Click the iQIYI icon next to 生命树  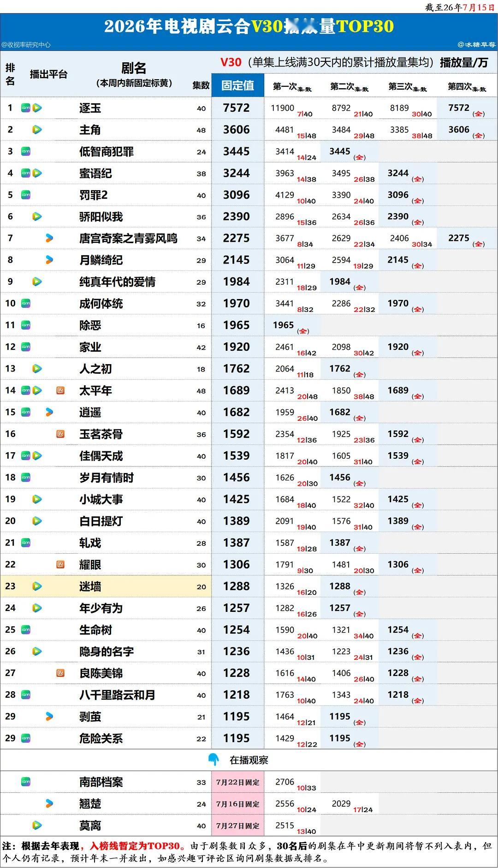point(26,629)
